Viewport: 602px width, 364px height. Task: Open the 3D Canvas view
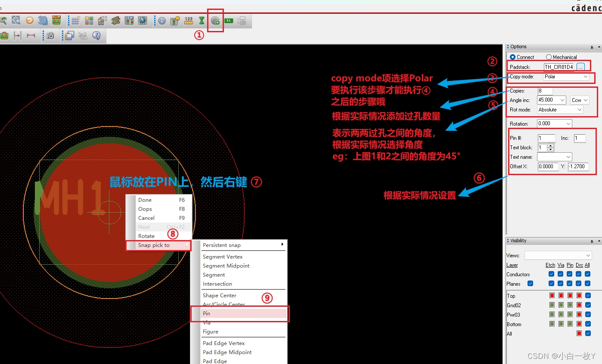click(x=43, y=20)
